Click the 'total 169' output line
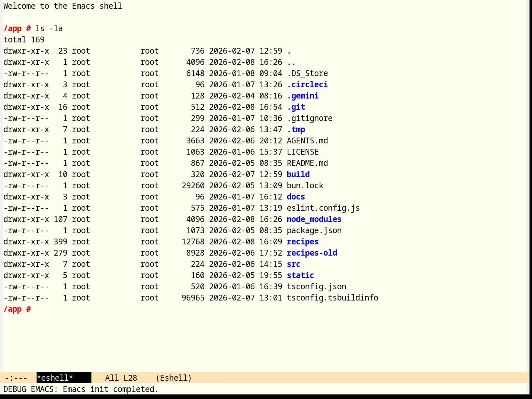Screen dimensions: 532x399 point(24,40)
